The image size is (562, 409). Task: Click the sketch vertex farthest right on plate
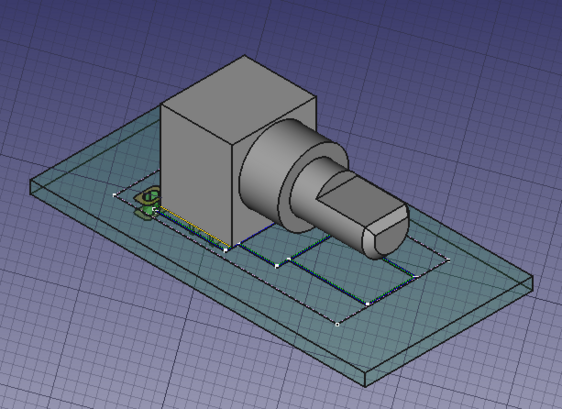click(x=448, y=260)
